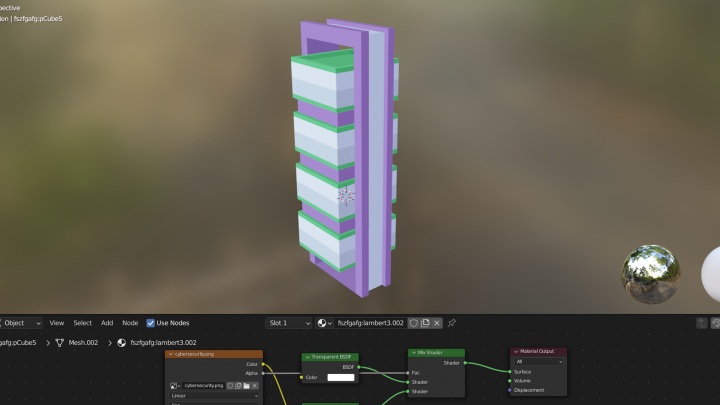The image size is (720, 405).
Task: Duplicate the material with the new-copy icon
Action: tap(425, 323)
